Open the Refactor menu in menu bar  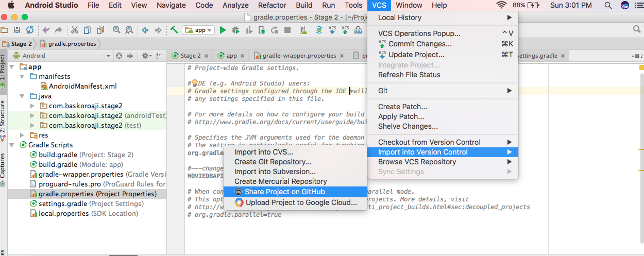272,5
